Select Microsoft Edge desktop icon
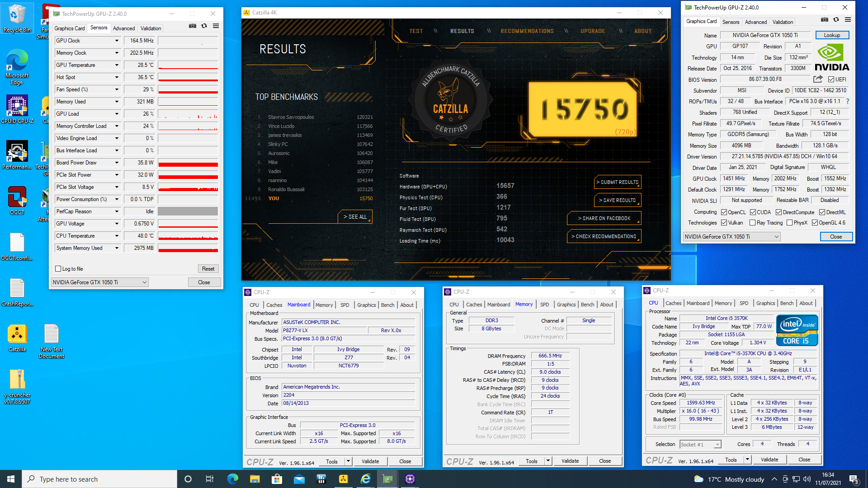This screenshot has width=868, height=488. 17,67
